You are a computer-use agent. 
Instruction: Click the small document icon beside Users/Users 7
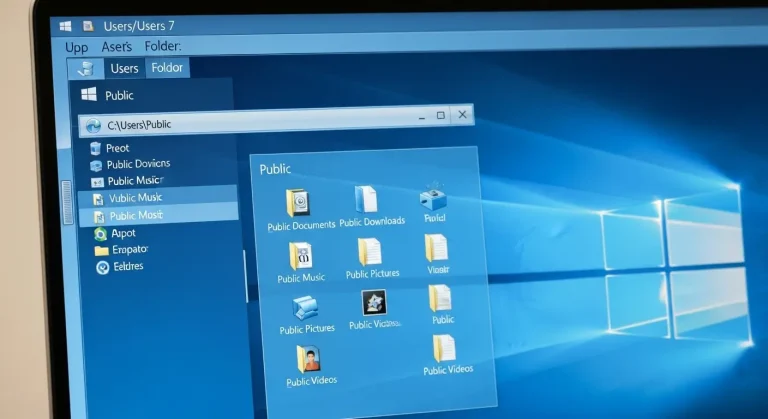point(88,26)
